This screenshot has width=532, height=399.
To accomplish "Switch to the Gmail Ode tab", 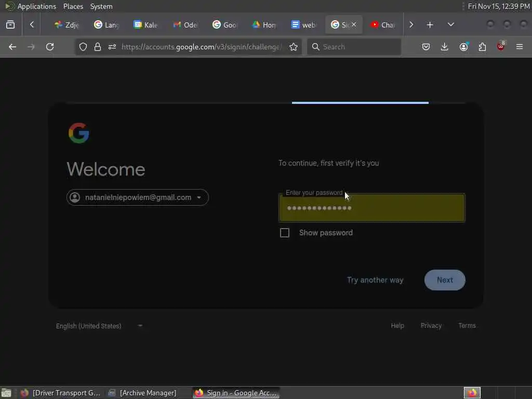I will point(185,25).
